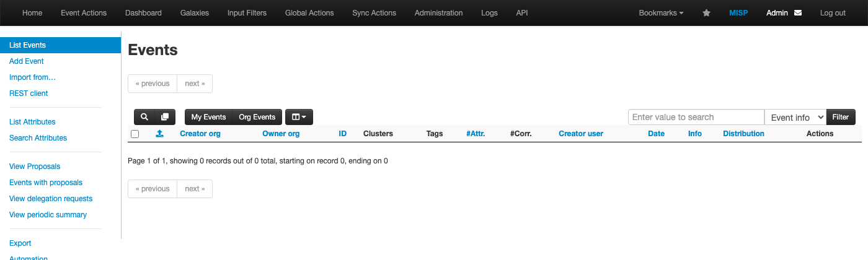Tick the select-all events checkbox
Viewport: 868px width, 260px height.
pyautogui.click(x=135, y=134)
